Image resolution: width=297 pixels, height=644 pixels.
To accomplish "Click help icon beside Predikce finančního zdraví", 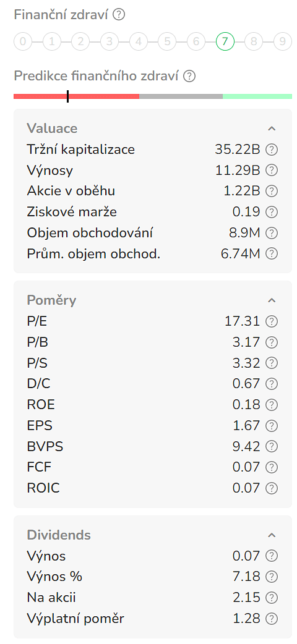I will point(189,76).
